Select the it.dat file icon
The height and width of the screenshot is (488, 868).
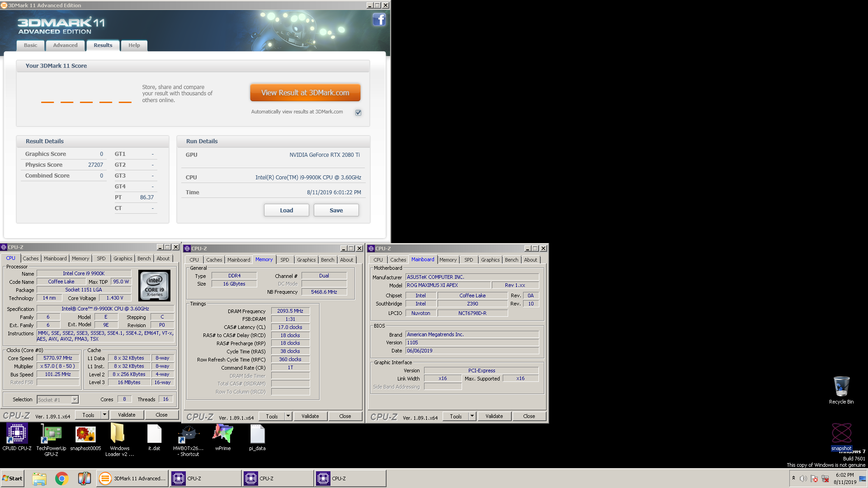(x=154, y=437)
